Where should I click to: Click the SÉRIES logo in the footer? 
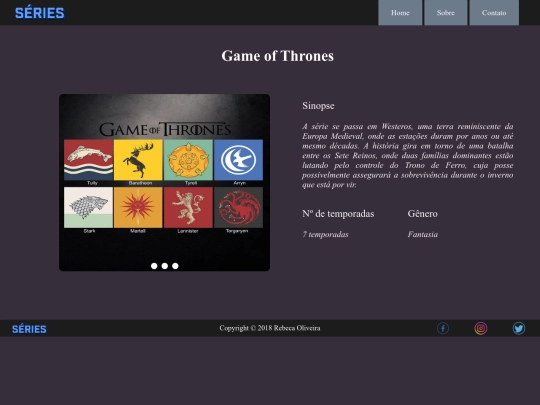(x=29, y=329)
